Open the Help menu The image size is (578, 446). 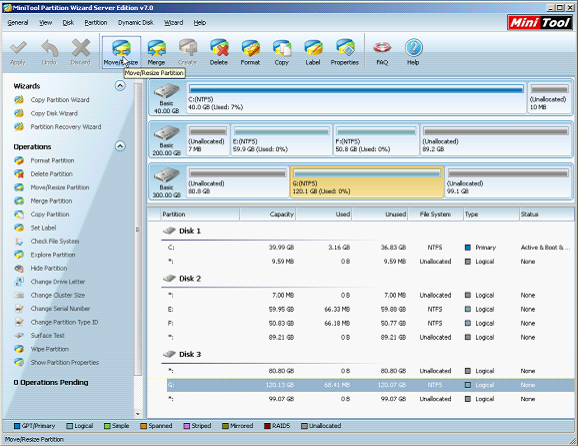tap(200, 22)
